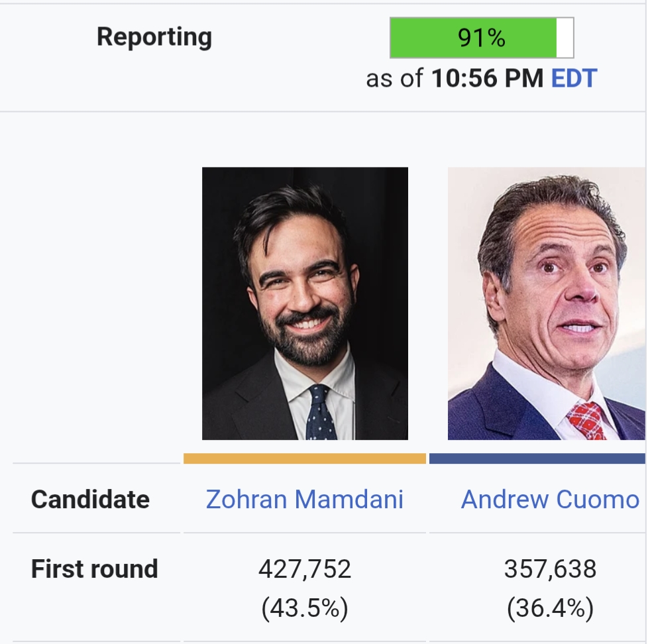652x644 pixels.
Task: Select the First round row header
Action: coord(94,569)
